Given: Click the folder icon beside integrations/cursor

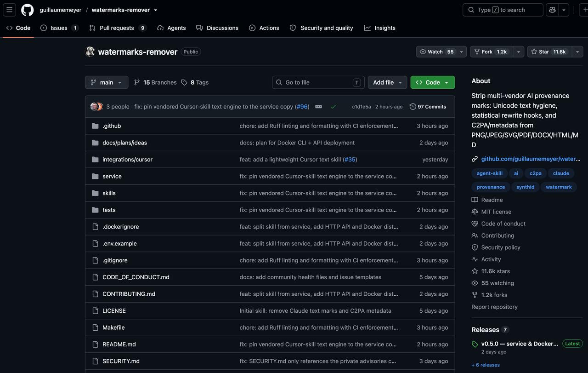Looking at the screenshot, I should point(95,160).
